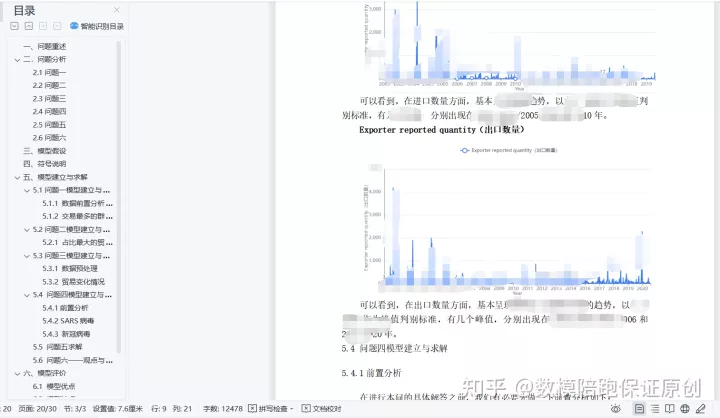The height and width of the screenshot is (418, 720).
Task: Switch to outline view icon
Action: click(x=655, y=409)
